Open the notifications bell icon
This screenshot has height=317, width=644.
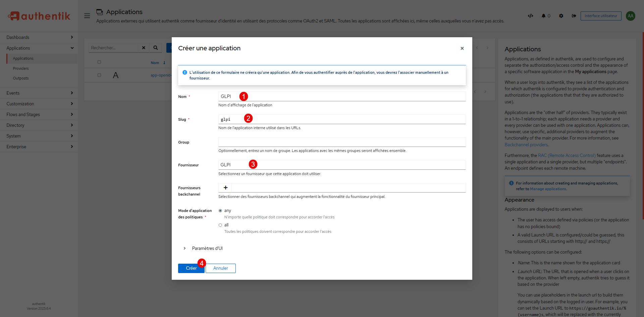pos(543,16)
